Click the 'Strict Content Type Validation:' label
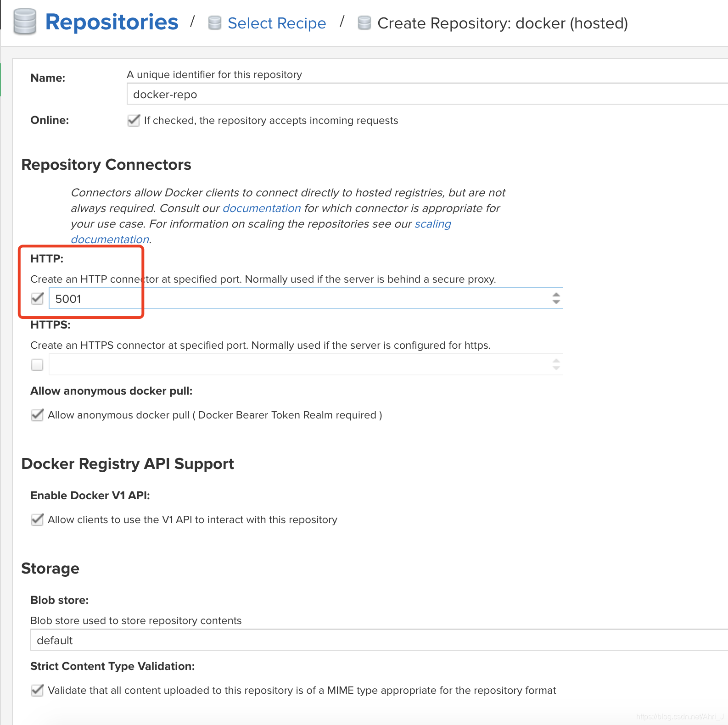The height and width of the screenshot is (725, 728). [x=112, y=666]
